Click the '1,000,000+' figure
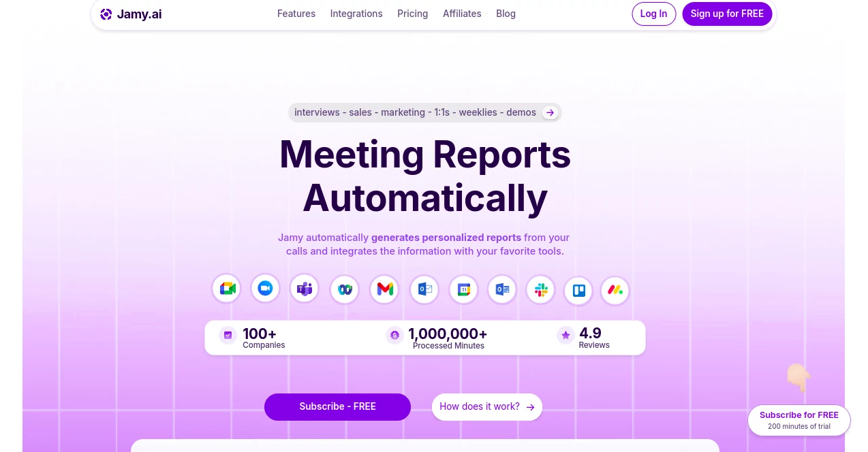Image resolution: width=868 pixels, height=452 pixels. tap(448, 334)
